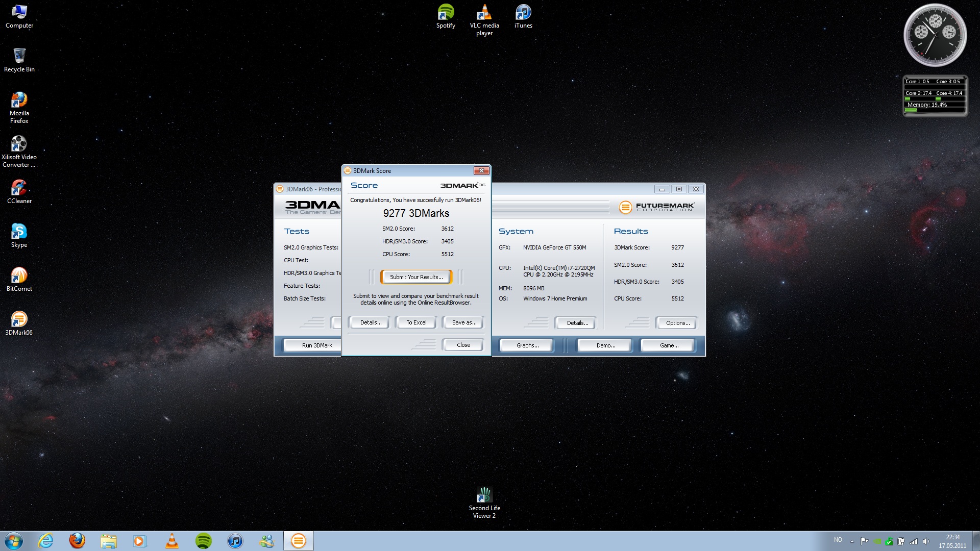980x551 pixels.
Task: Open the Action Center flag tray icon
Action: pyautogui.click(x=864, y=541)
